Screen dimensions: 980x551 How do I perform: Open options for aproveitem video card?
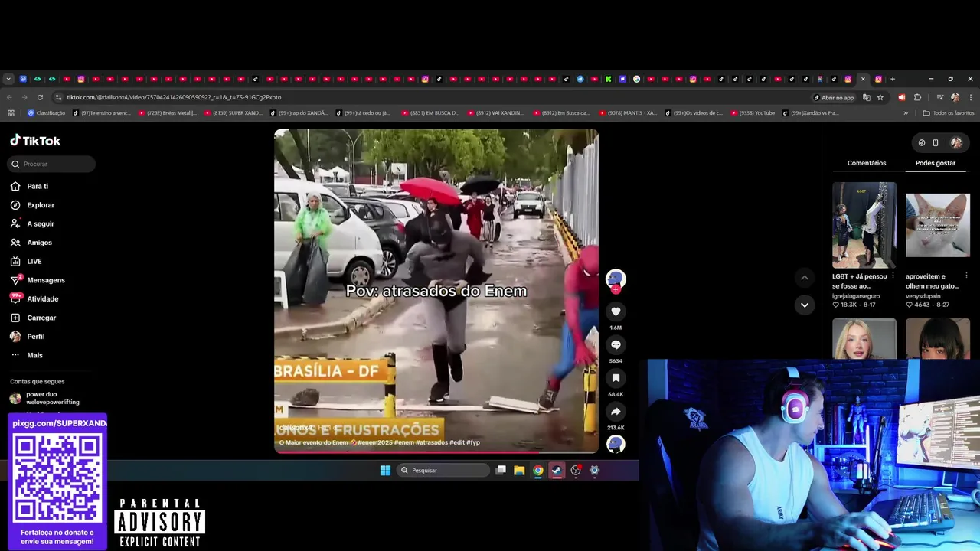(966, 276)
